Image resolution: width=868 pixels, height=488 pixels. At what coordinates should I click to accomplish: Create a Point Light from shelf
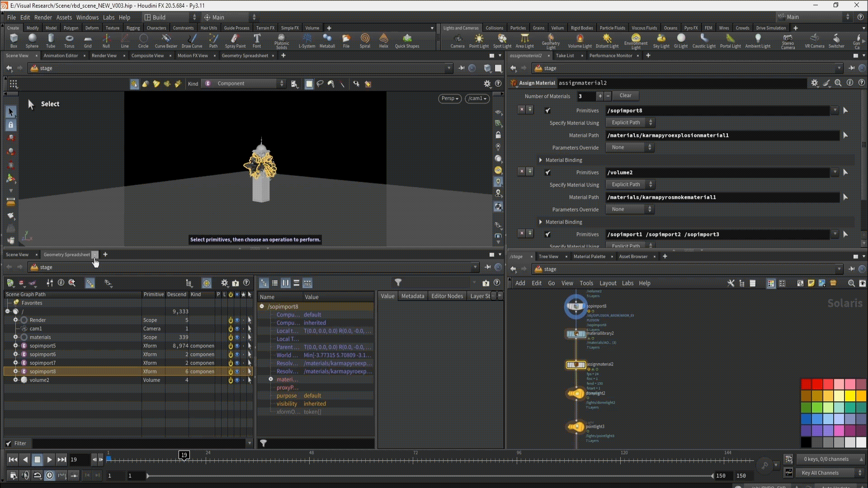pos(478,40)
